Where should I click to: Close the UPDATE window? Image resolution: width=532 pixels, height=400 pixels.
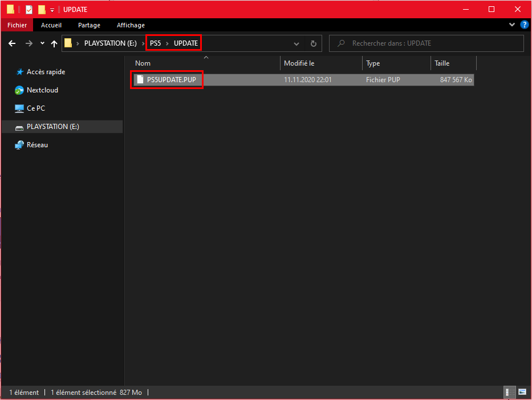point(517,10)
